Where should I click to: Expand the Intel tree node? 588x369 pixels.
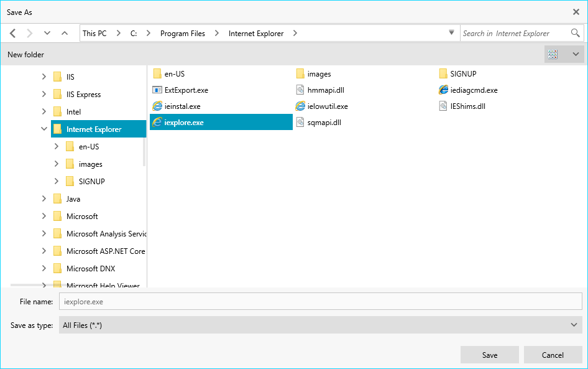coord(44,111)
